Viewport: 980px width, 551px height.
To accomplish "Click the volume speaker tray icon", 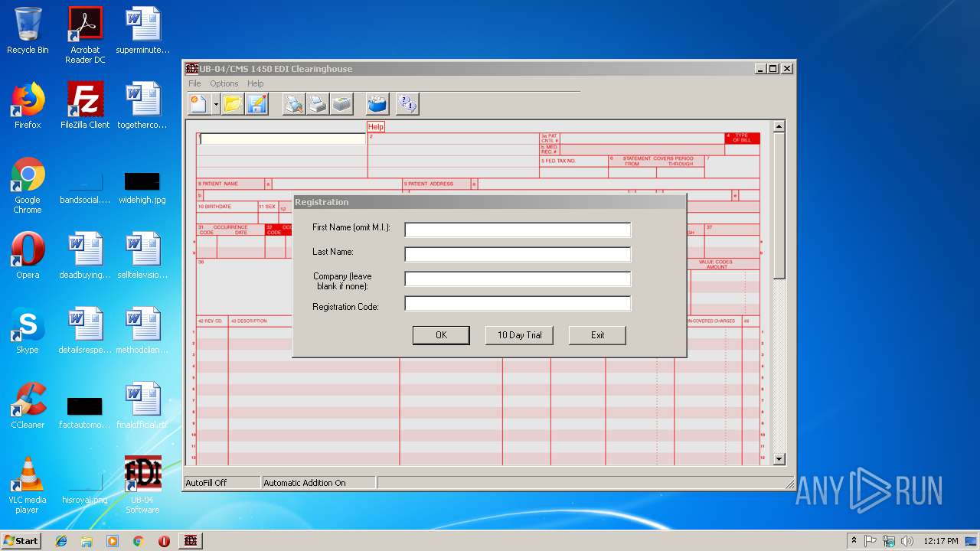I will [907, 541].
